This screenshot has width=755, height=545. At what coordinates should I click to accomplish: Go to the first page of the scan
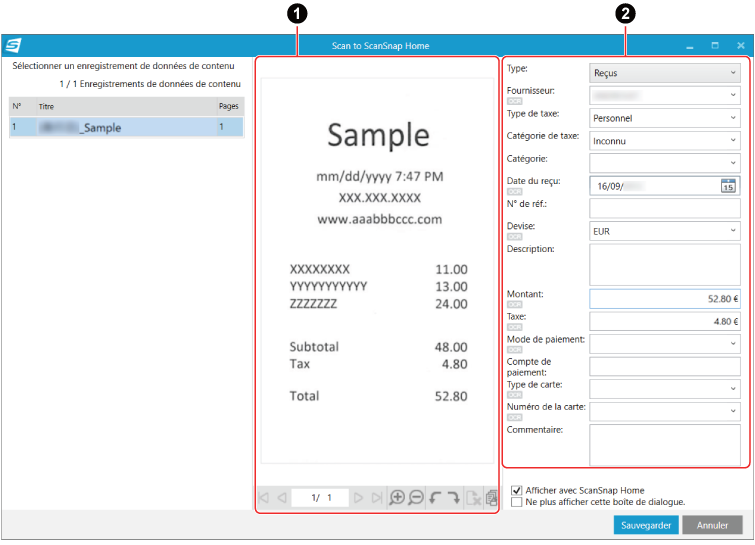(x=264, y=497)
